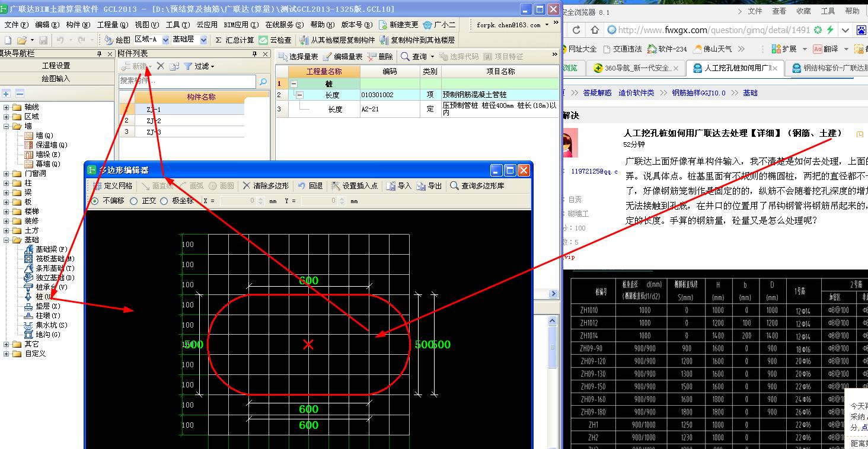Collapse the 桩 row in quantity table

pos(294,84)
